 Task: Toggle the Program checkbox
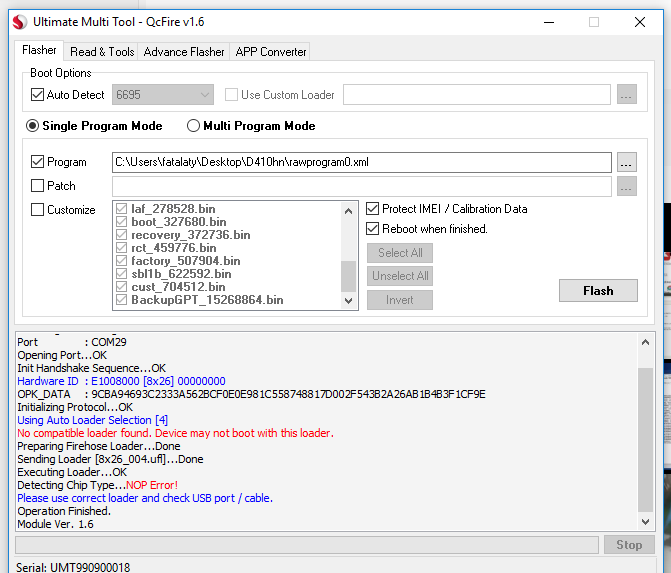tap(37, 162)
